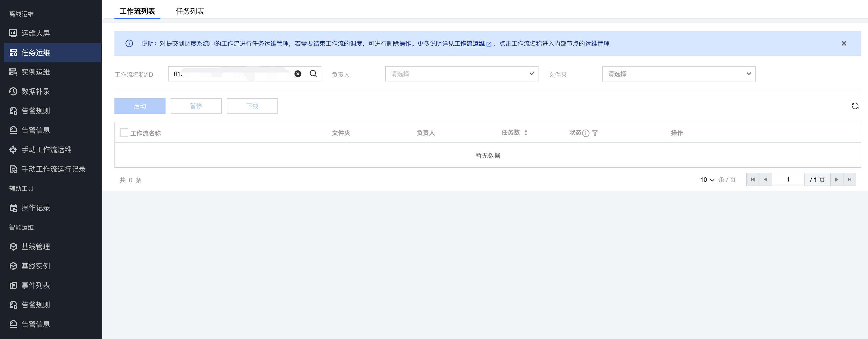Sort by the 任务数 column arrows
Image resolution: width=868 pixels, height=339 pixels.
pos(526,133)
